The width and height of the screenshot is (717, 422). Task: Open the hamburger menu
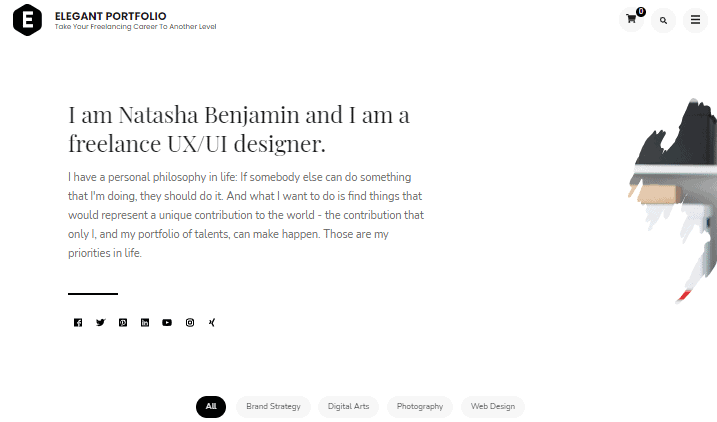695,20
